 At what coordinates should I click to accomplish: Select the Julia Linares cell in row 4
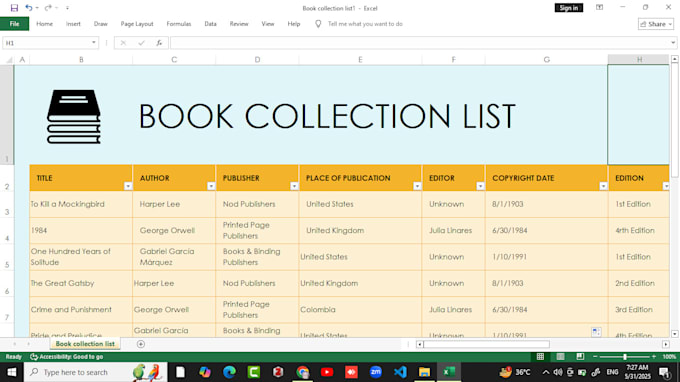click(x=453, y=231)
